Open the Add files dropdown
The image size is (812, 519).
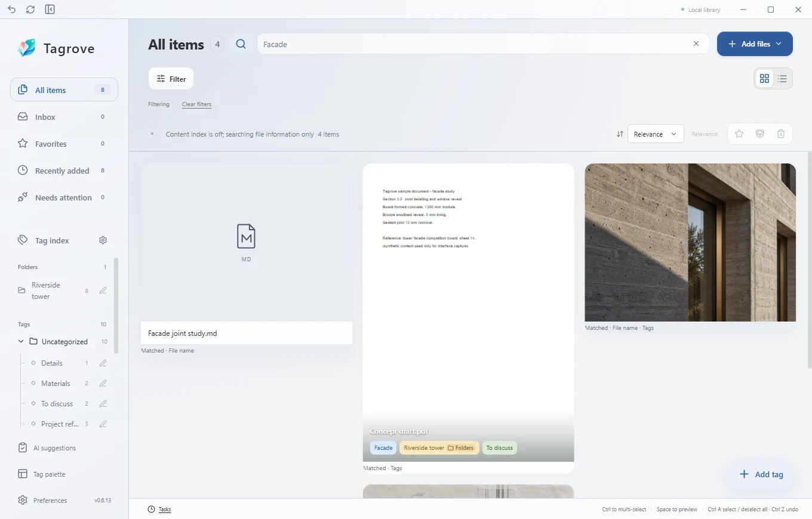(x=755, y=44)
